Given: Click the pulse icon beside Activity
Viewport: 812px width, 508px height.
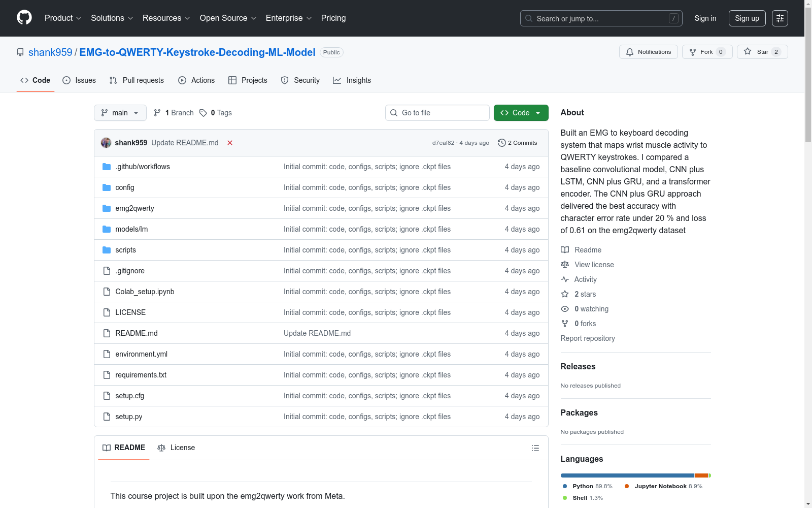Looking at the screenshot, I should pyautogui.click(x=565, y=279).
